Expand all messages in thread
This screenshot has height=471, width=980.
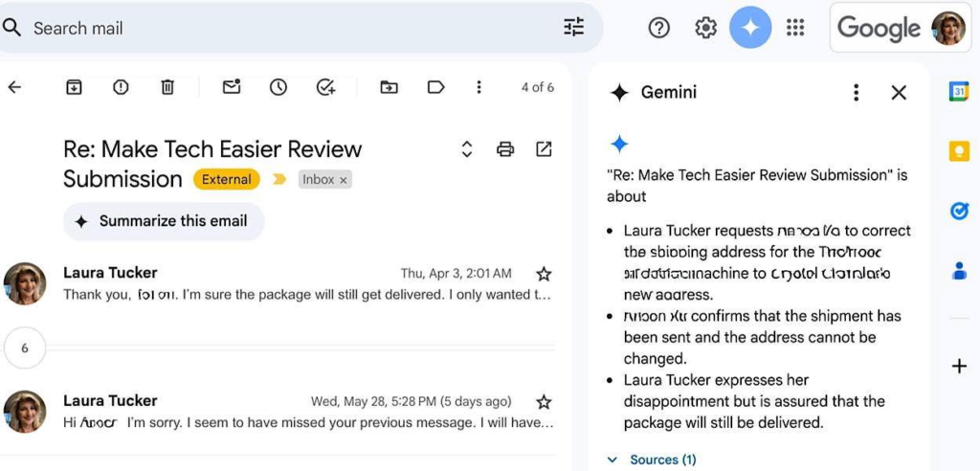pyautogui.click(x=466, y=149)
